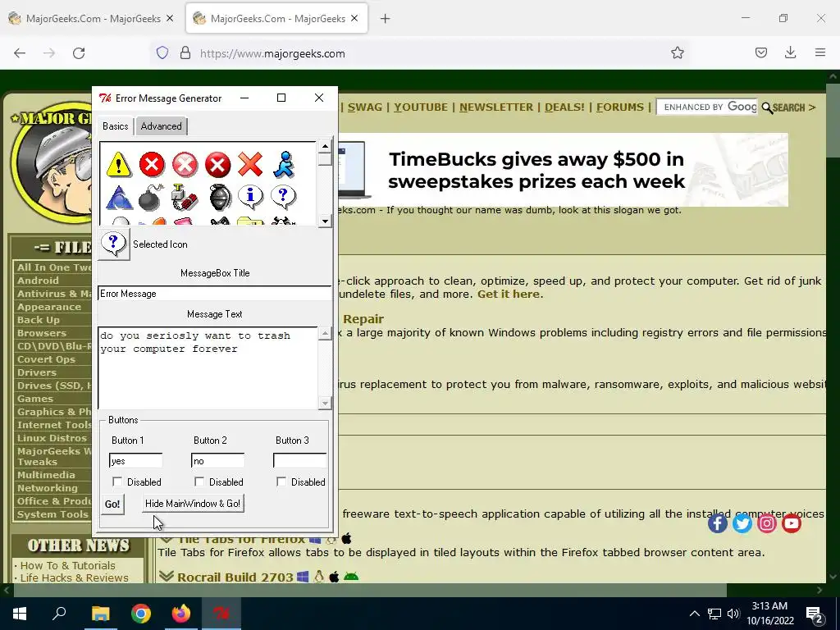Screen dimensions: 840x630
Task: Go back with browser back arrow
Action: pyautogui.click(x=20, y=53)
